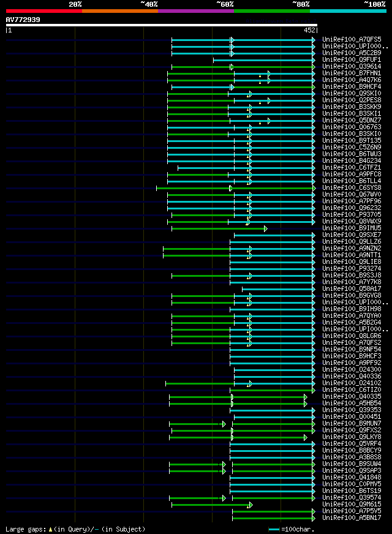This screenshot has width=392, height=534.
Task: Click the red 20% legend segment
Action: click(x=44, y=11)
